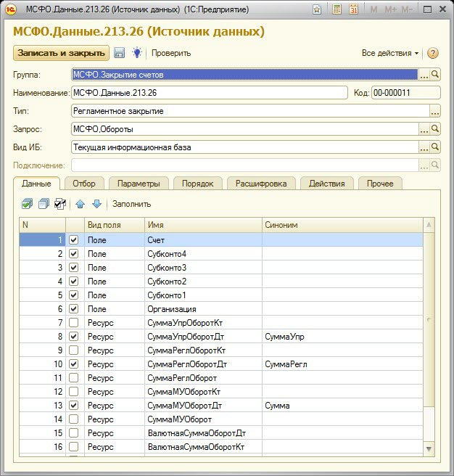
Task: Click the save diskette icon
Action: click(120, 53)
